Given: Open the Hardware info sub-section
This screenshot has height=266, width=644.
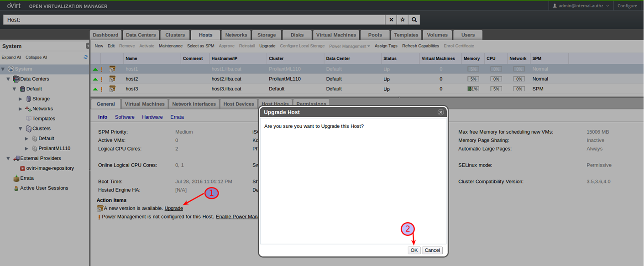Looking at the screenshot, I should [x=152, y=117].
